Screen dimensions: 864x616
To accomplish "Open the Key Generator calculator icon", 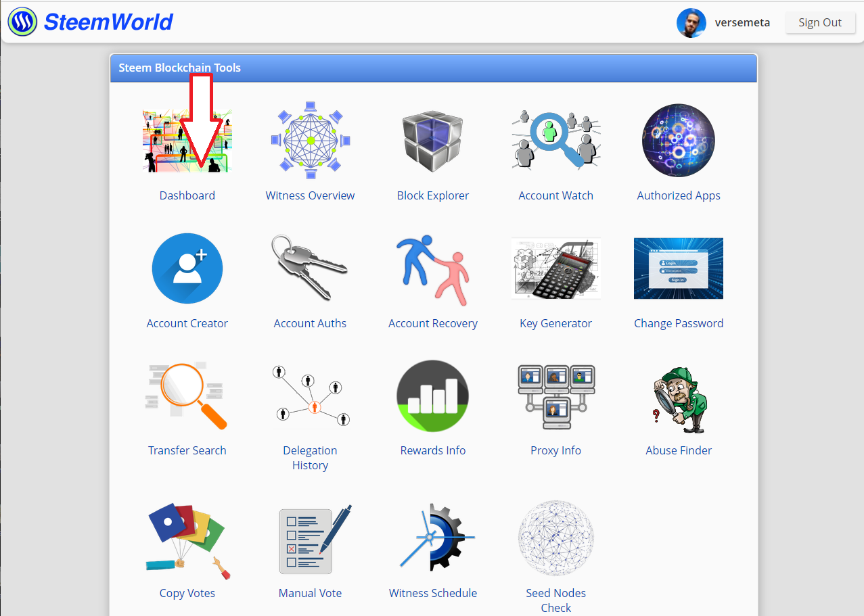I will pos(556,268).
